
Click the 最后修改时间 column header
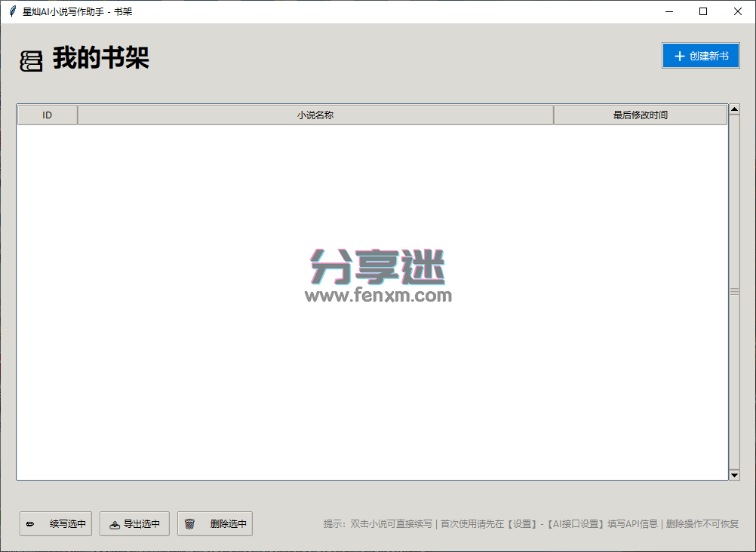[x=640, y=115]
